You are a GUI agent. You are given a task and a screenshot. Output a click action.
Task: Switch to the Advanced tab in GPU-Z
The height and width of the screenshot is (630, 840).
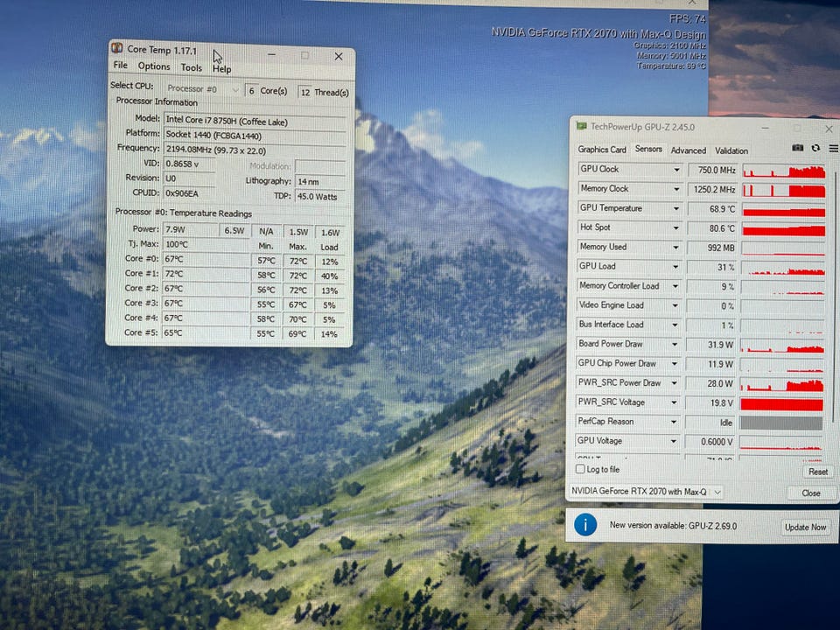point(689,150)
